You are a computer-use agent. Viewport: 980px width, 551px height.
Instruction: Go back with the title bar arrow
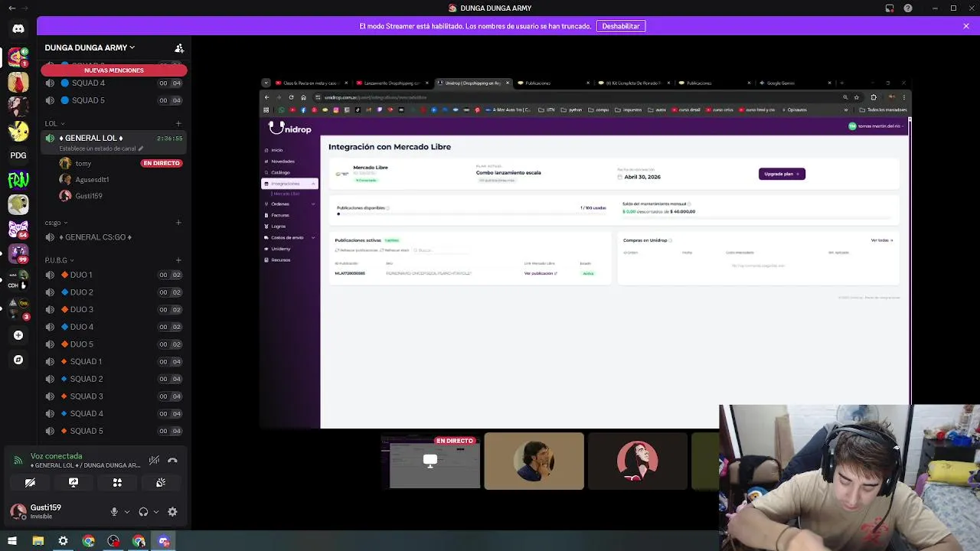click(x=11, y=8)
